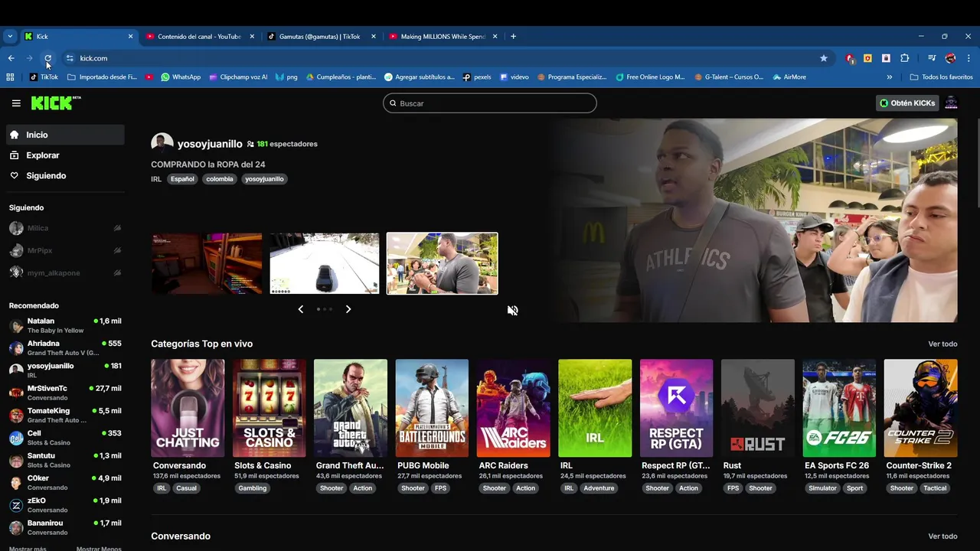The height and width of the screenshot is (551, 980).
Task: Close the Kick browser tab
Action: click(x=130, y=36)
